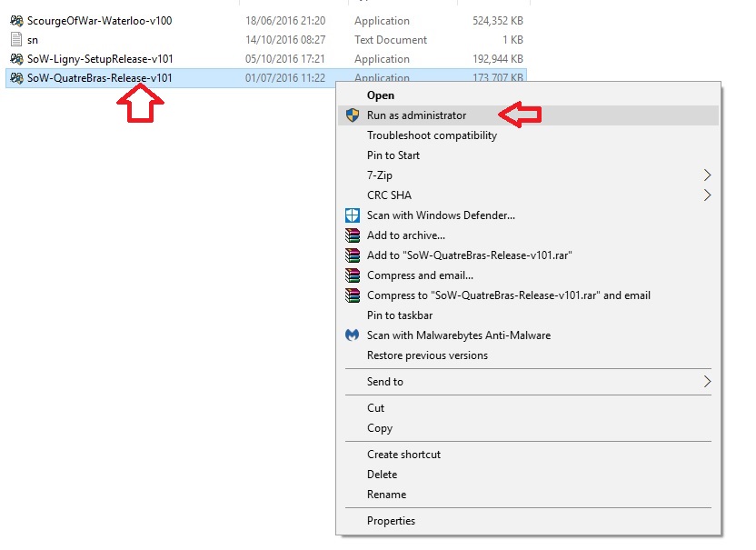Select the SoW-Ligny-SetupRelease-v101 file name

coord(100,59)
